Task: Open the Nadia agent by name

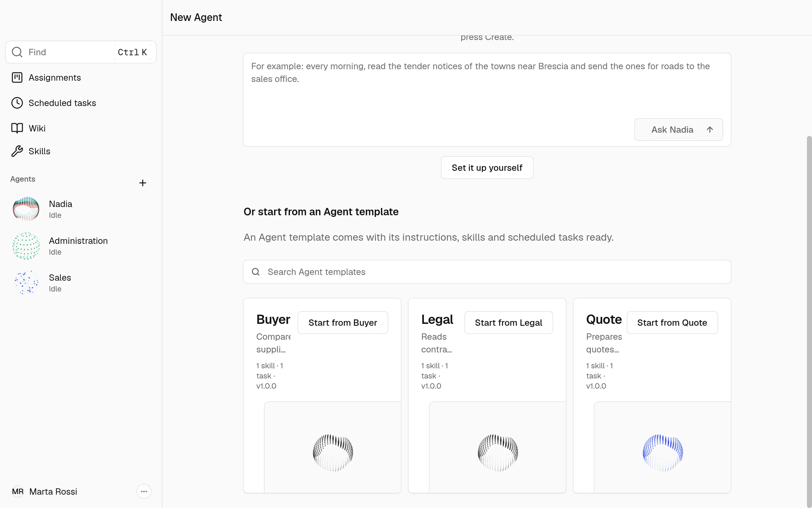Action: (x=60, y=204)
